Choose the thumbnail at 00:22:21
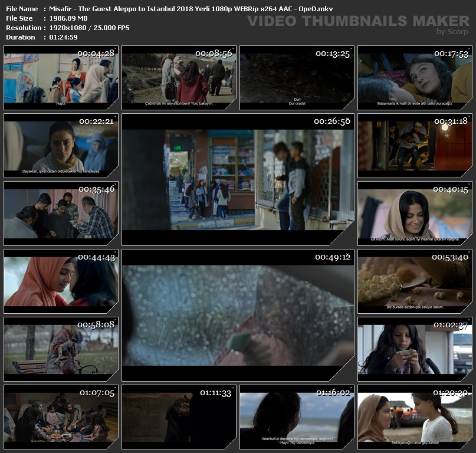Screen dimensions: 476x453 (61, 146)
